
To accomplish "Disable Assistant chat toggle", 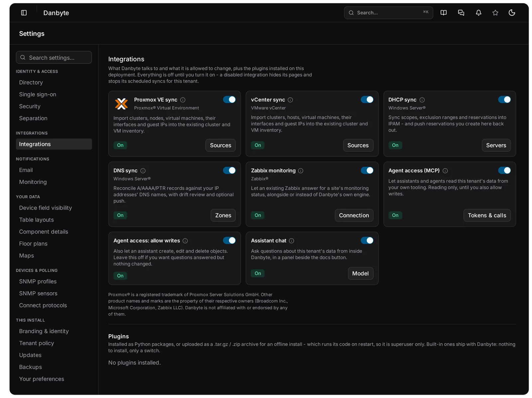I will coord(367,241).
